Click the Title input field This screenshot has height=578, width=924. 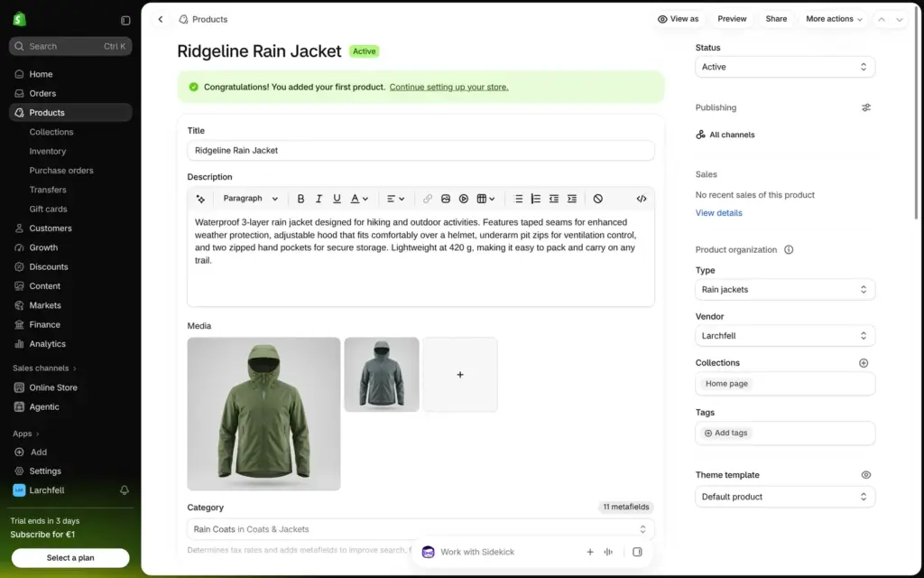[420, 151]
